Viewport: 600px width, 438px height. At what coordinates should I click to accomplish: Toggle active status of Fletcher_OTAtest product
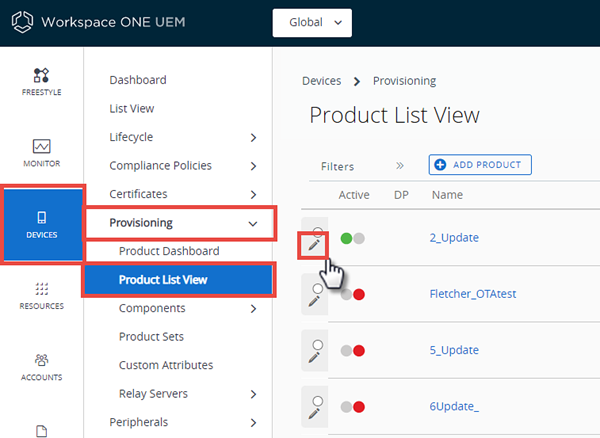(352, 295)
